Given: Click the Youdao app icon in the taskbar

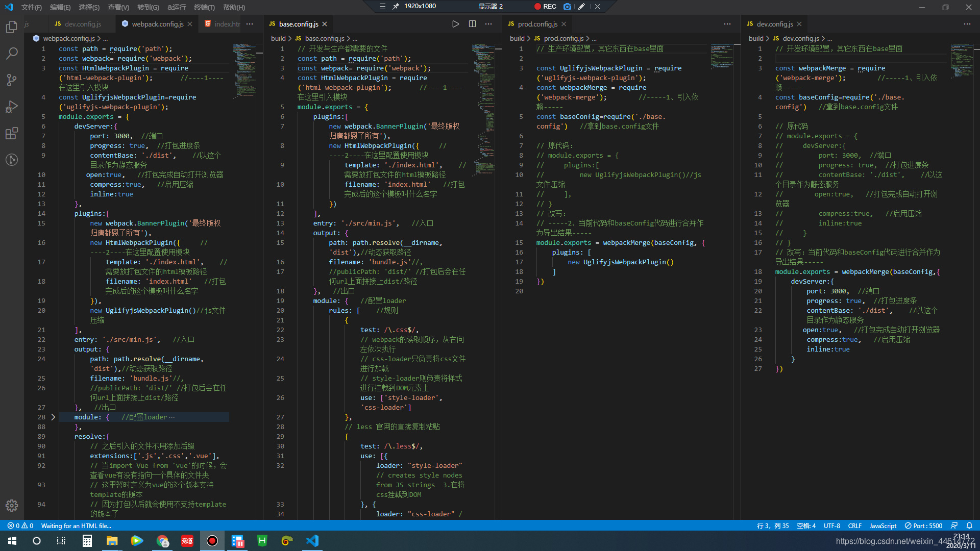Looking at the screenshot, I should (x=187, y=541).
